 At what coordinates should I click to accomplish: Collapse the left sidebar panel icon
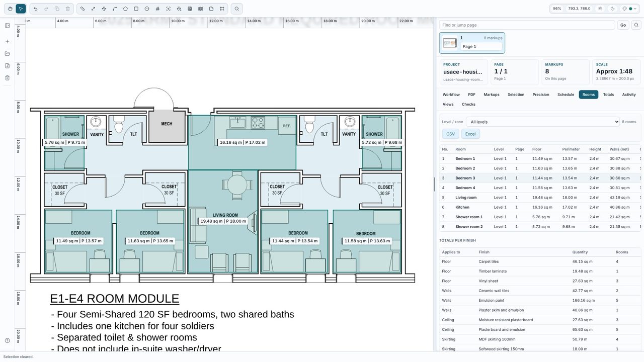7,26
